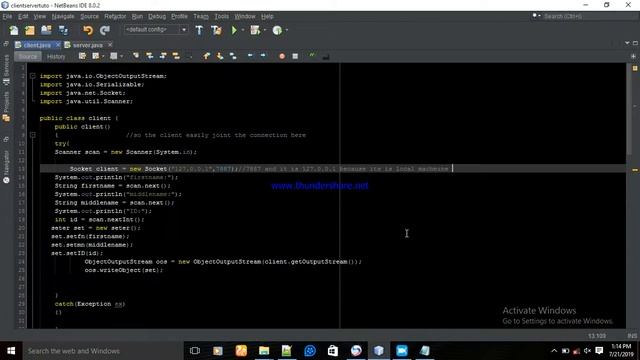Start Debug Project from the toolbar
Image resolution: width=640 pixels, height=360 pixels.
tap(255, 30)
